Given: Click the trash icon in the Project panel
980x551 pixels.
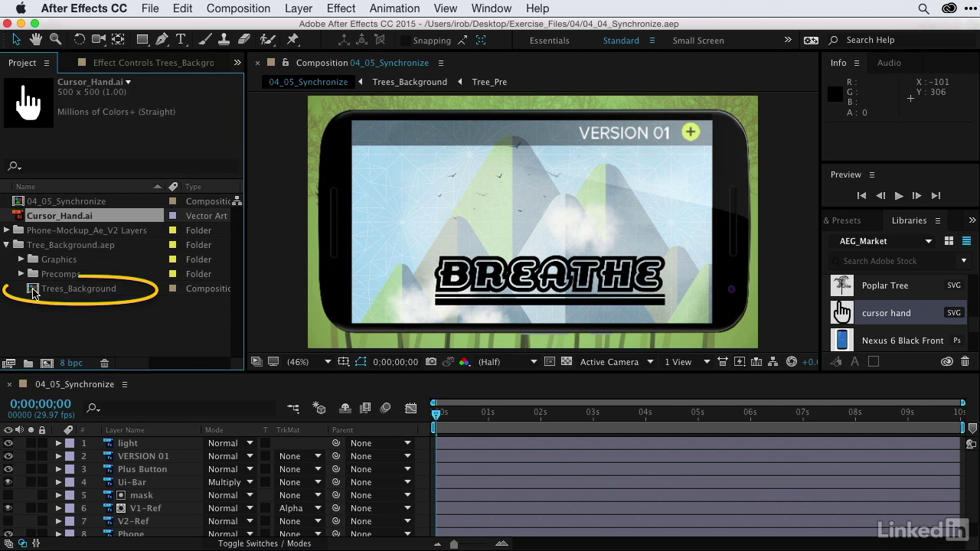Looking at the screenshot, I should [x=105, y=363].
